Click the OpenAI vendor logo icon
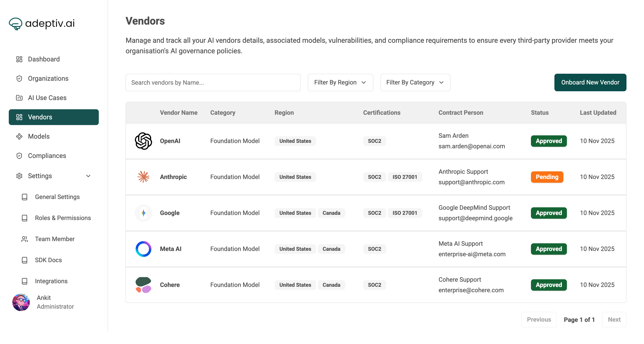This screenshot has height=344, width=644. coord(143,141)
